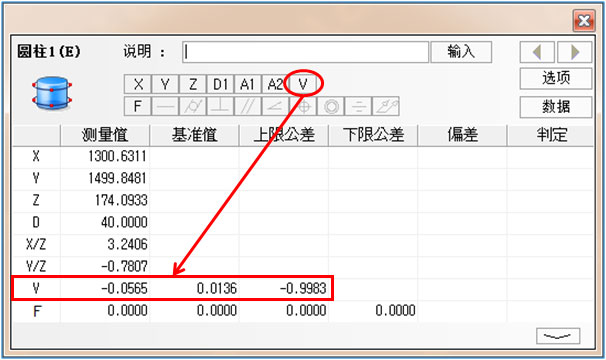Click the circled V vector button
This screenshot has width=606, height=360.
point(303,84)
